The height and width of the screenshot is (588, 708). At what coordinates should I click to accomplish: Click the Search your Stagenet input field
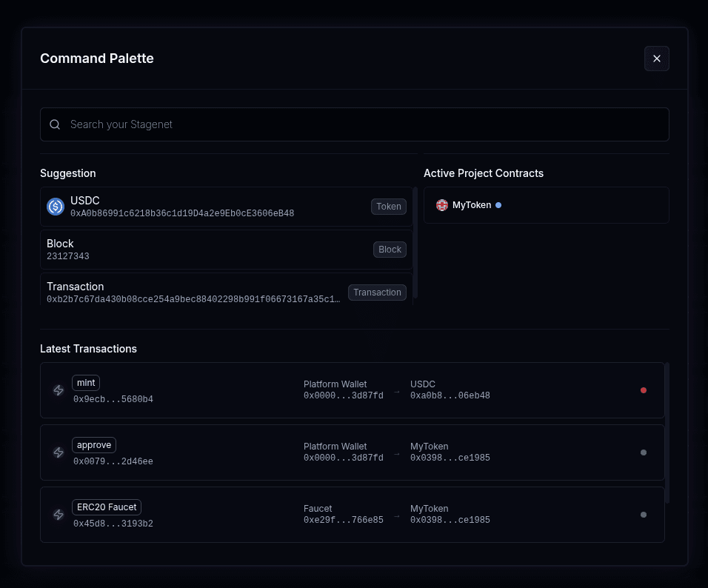coord(296,124)
